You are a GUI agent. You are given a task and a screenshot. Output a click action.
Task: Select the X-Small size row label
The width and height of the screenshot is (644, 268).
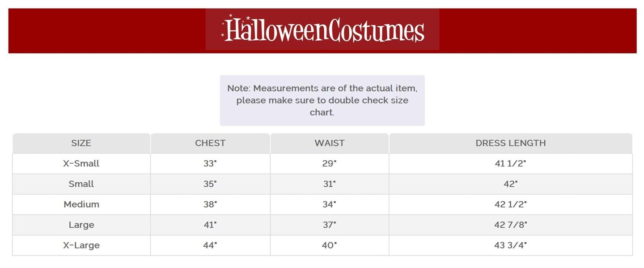(x=81, y=163)
